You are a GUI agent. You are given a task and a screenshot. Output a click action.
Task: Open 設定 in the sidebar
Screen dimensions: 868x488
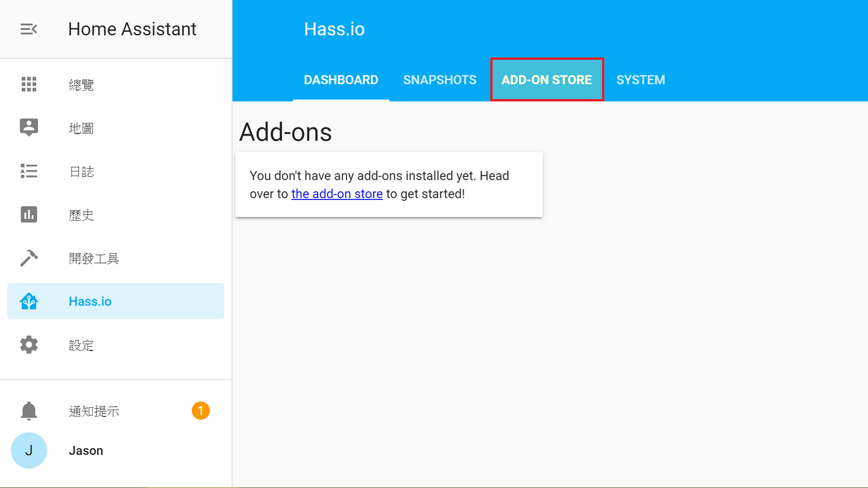(81, 345)
